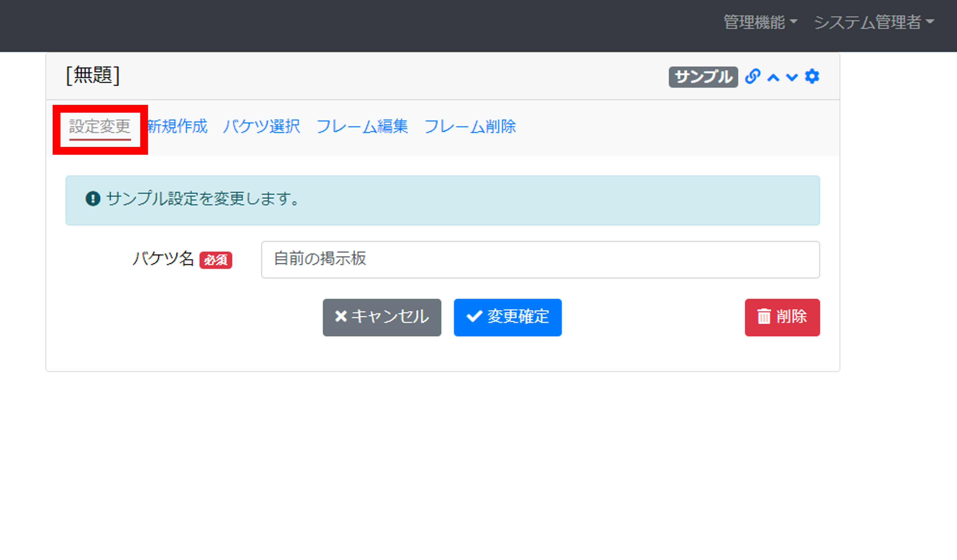Open the 管理機能 dropdown menu

coord(760,22)
